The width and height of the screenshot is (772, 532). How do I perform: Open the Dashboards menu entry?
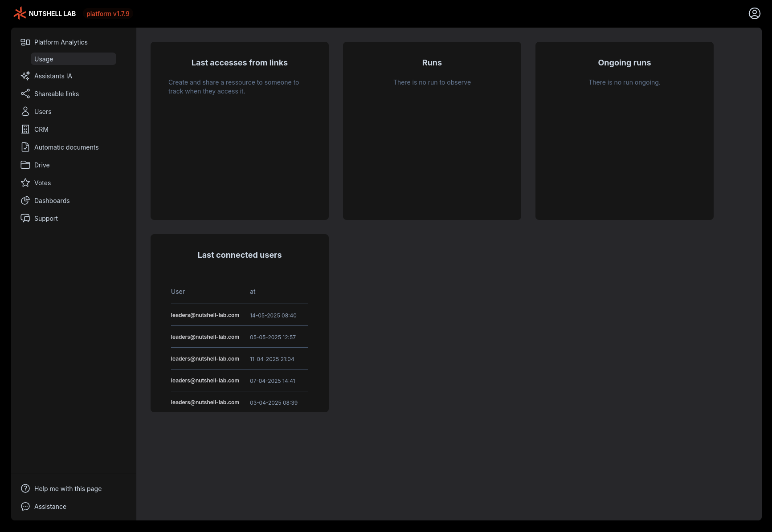tap(52, 201)
